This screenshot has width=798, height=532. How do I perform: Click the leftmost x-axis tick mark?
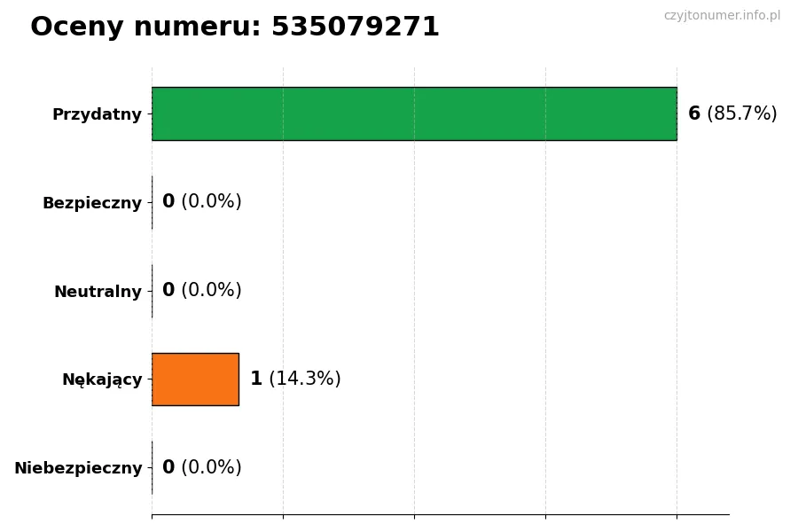point(152,516)
